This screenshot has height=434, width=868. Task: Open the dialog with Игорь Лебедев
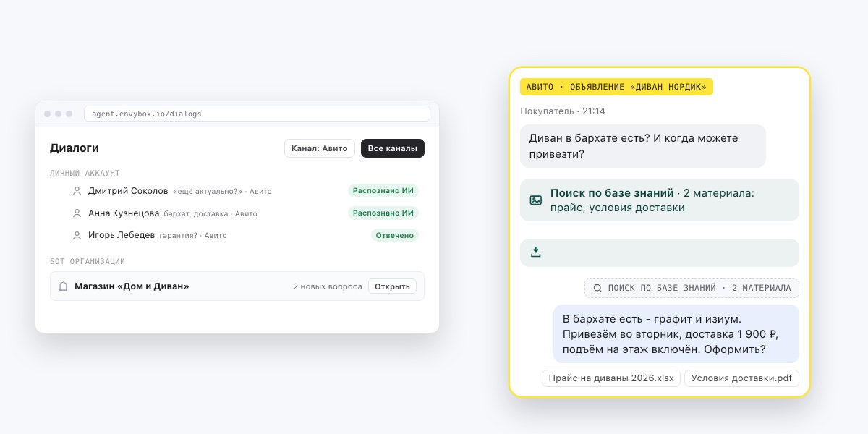coord(237,235)
